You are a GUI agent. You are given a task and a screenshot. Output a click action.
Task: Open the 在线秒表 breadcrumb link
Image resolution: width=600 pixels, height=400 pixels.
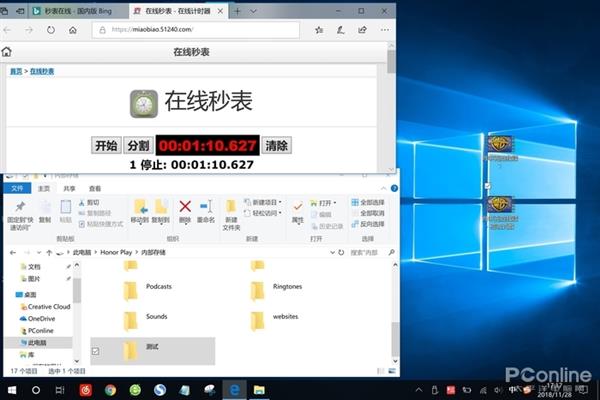pos(42,71)
